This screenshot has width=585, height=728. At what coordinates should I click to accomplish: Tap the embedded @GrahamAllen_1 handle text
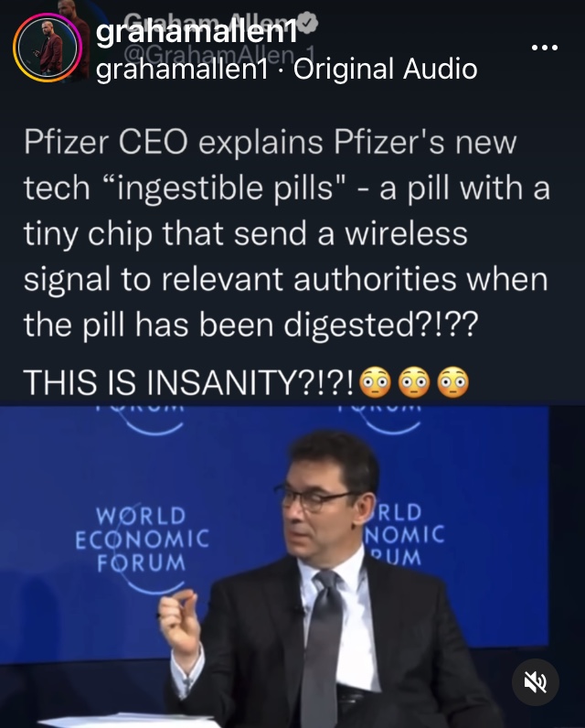(x=219, y=55)
